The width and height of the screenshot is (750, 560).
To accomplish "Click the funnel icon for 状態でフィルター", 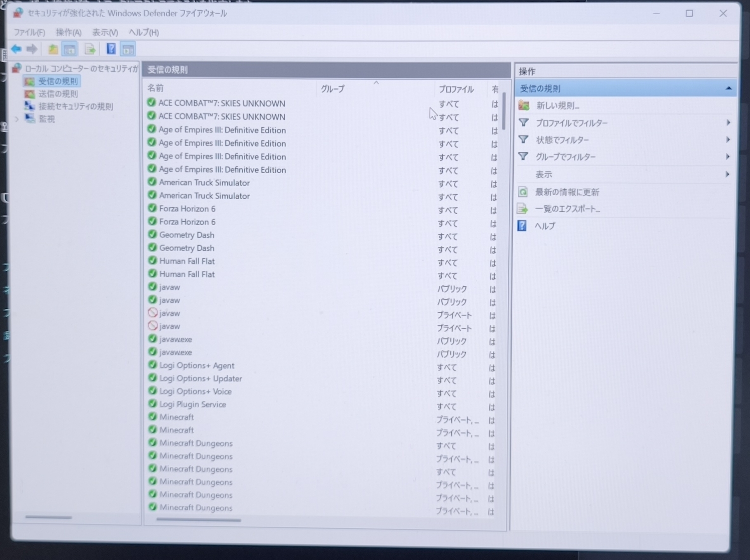I will pyautogui.click(x=523, y=139).
